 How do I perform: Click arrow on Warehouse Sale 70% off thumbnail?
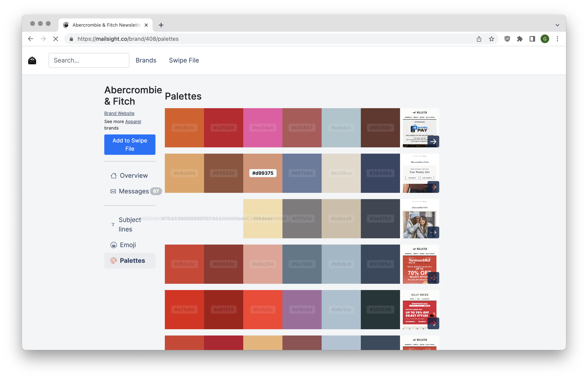(x=433, y=278)
